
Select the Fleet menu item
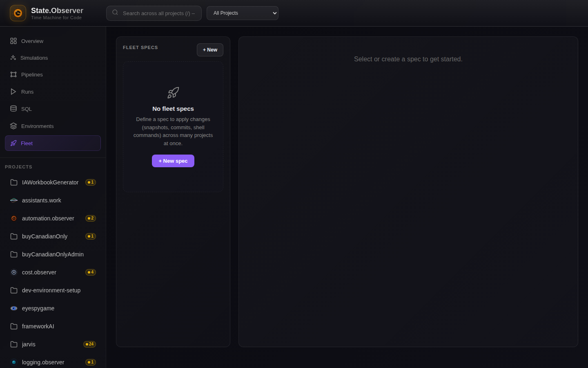53,143
